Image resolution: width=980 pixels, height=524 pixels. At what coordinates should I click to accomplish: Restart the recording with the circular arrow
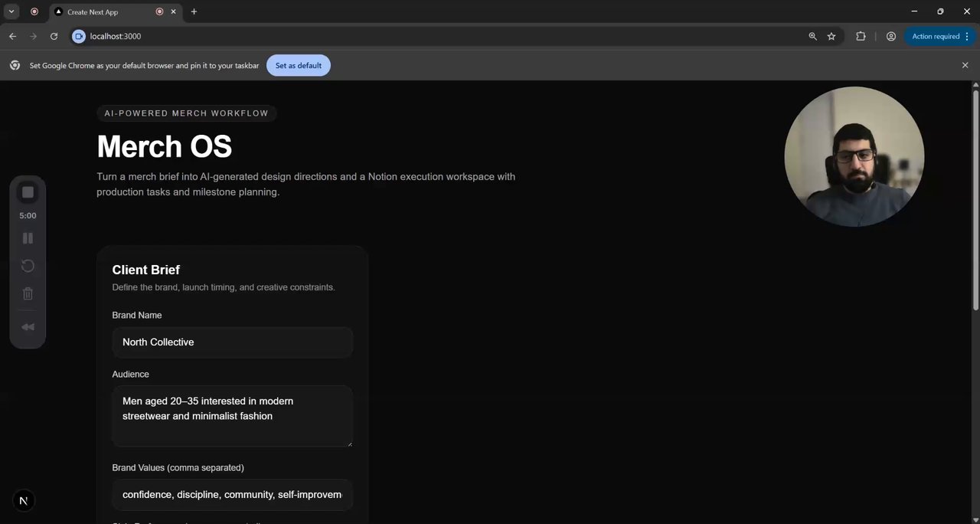click(28, 266)
